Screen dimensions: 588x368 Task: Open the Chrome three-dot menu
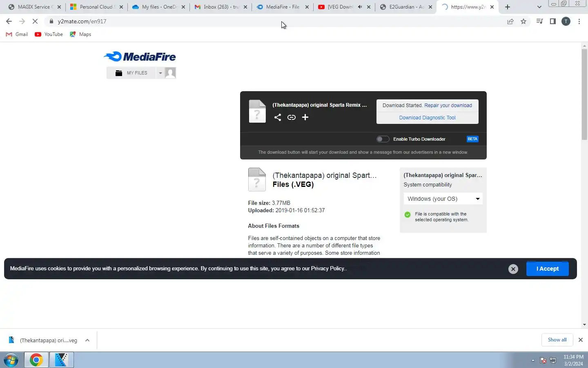click(579, 21)
